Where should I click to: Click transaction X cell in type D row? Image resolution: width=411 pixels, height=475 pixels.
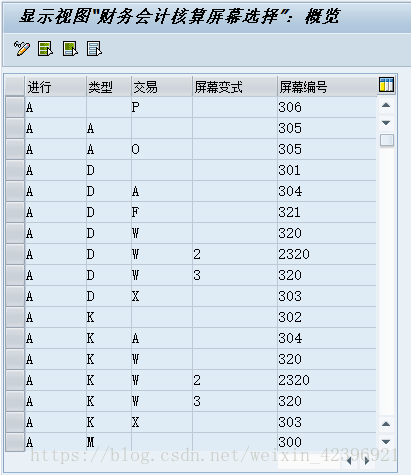tap(162, 296)
